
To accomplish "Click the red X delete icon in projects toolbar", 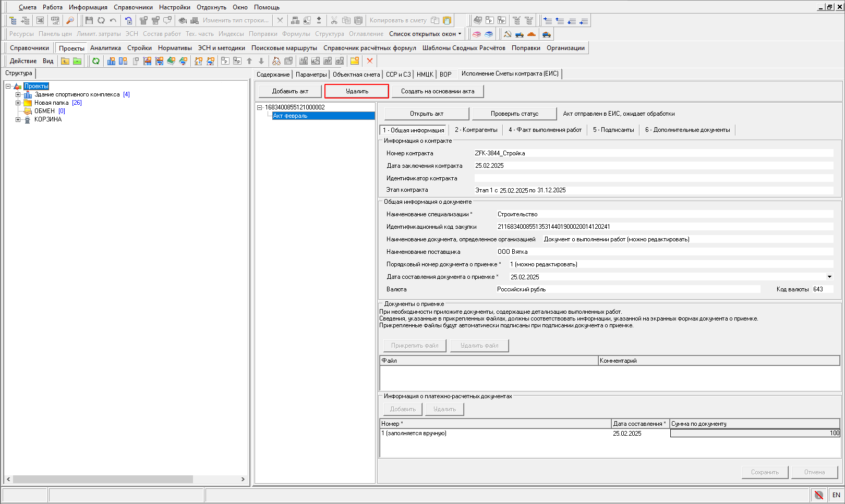I will tap(370, 61).
